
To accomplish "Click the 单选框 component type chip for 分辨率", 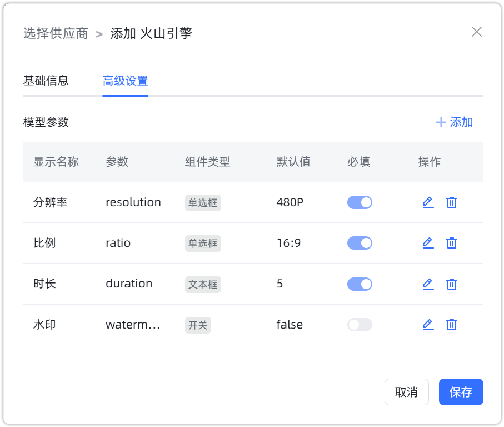I will coord(203,202).
